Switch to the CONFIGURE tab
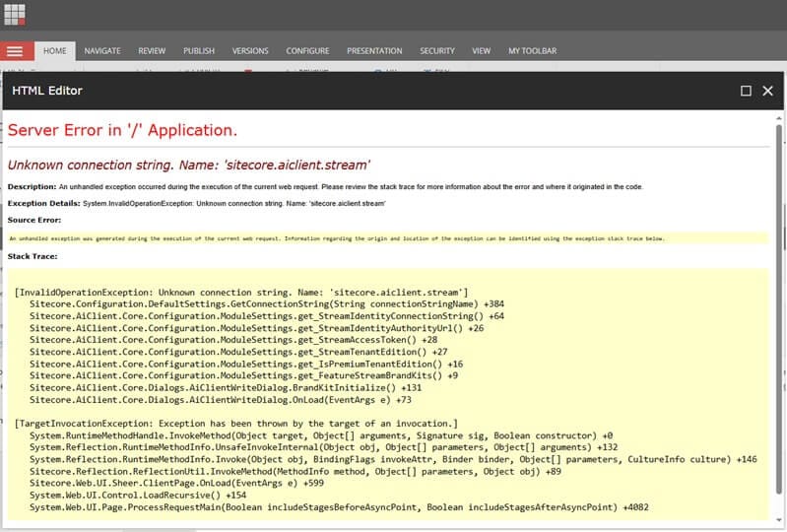Screen dimensions: 787x532 pos(307,51)
